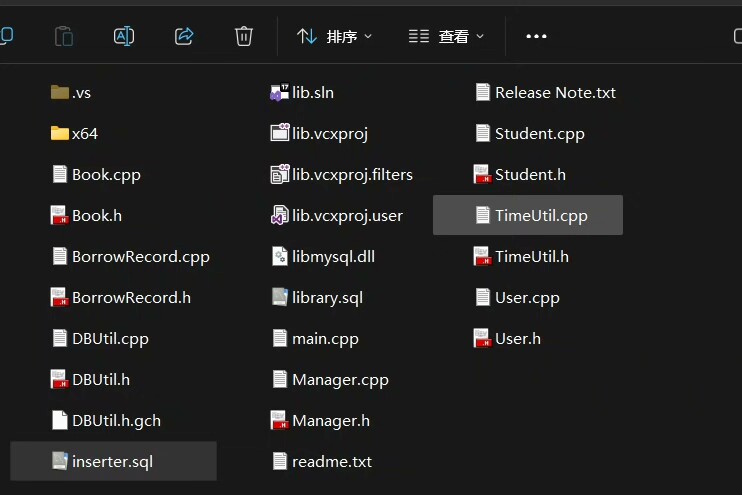The image size is (742, 495).
Task: Select the DBUtil.h.gch blank file icon
Action: (x=60, y=421)
